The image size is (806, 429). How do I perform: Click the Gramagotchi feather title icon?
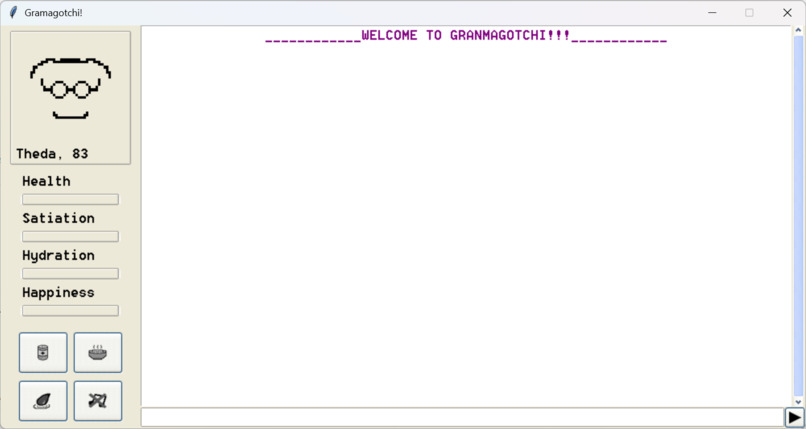click(x=13, y=12)
